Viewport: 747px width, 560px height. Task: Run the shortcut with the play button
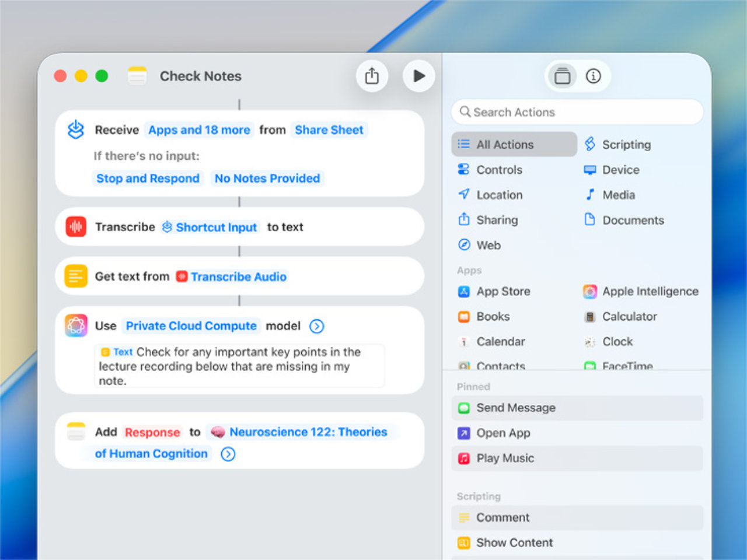(x=418, y=76)
